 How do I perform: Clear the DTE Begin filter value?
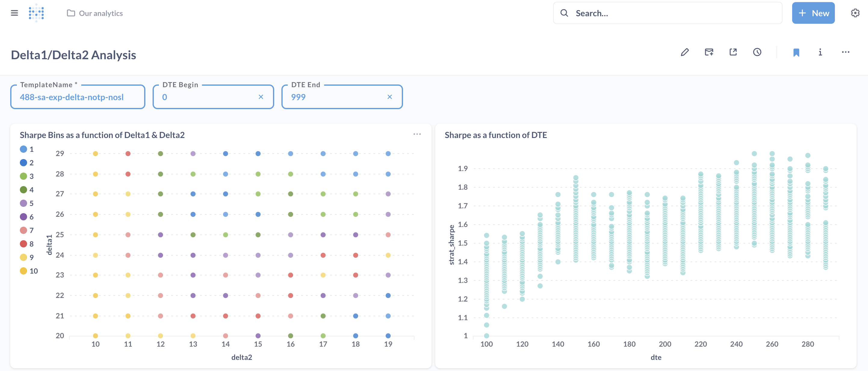[260, 97]
